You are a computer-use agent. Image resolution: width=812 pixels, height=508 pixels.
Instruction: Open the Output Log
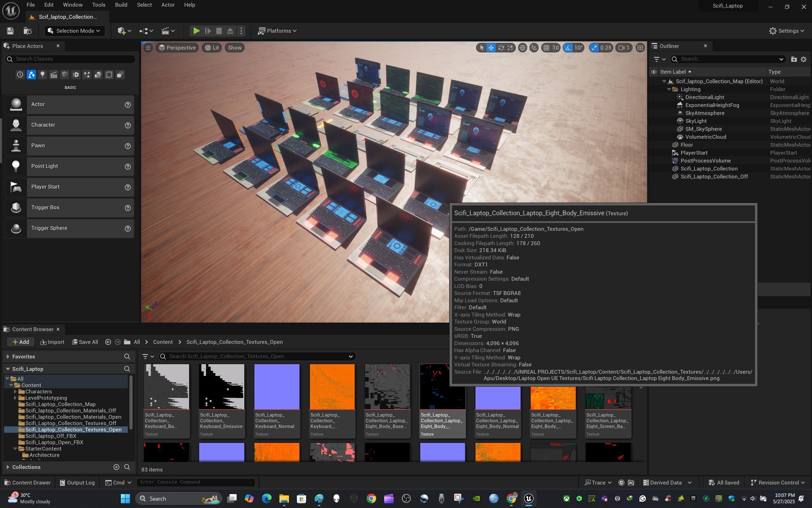coord(77,483)
